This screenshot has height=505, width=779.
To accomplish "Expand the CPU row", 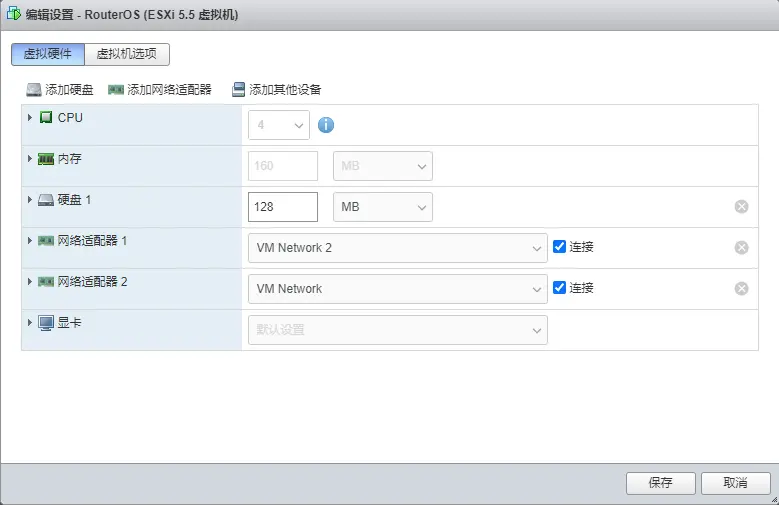I will pyautogui.click(x=29, y=117).
